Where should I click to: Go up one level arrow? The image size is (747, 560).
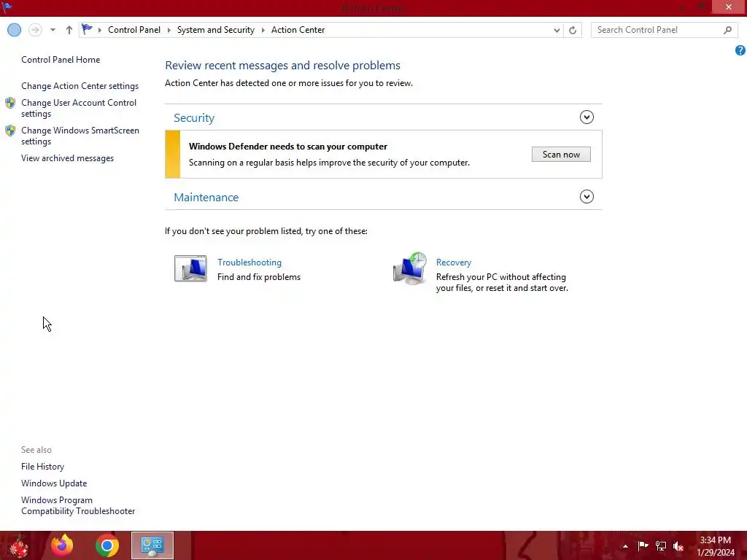(x=69, y=30)
